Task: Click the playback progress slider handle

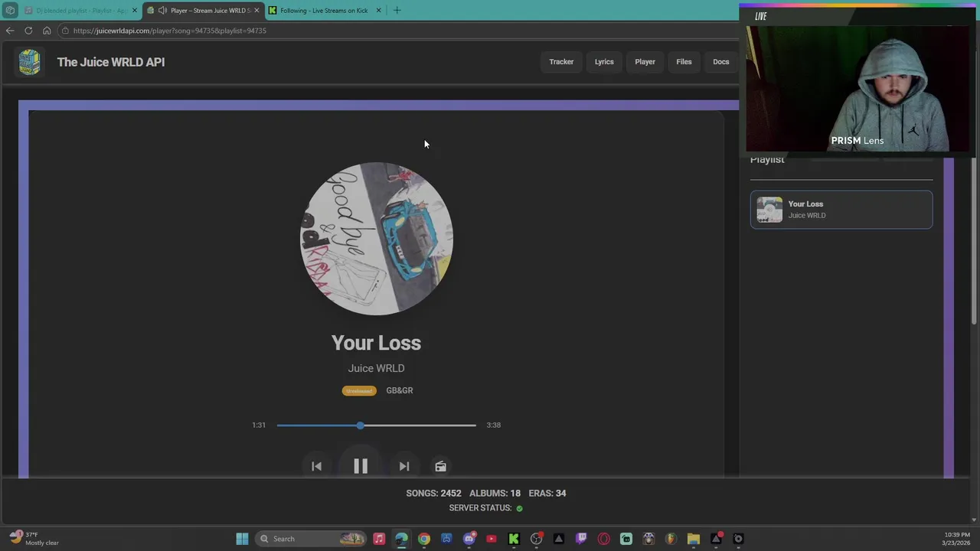Action: click(360, 425)
